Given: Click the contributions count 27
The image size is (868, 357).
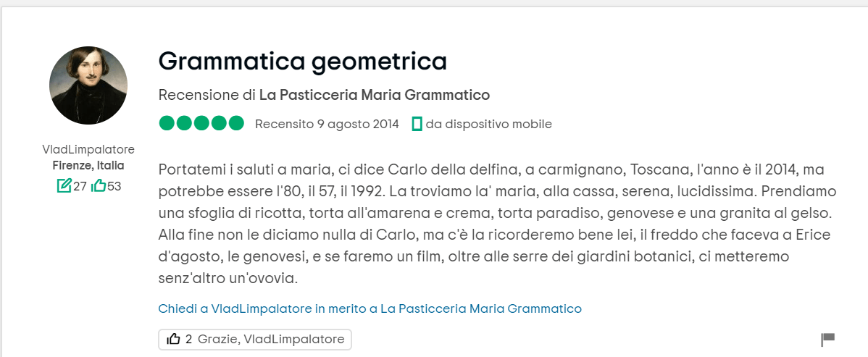Looking at the screenshot, I should (x=80, y=186).
